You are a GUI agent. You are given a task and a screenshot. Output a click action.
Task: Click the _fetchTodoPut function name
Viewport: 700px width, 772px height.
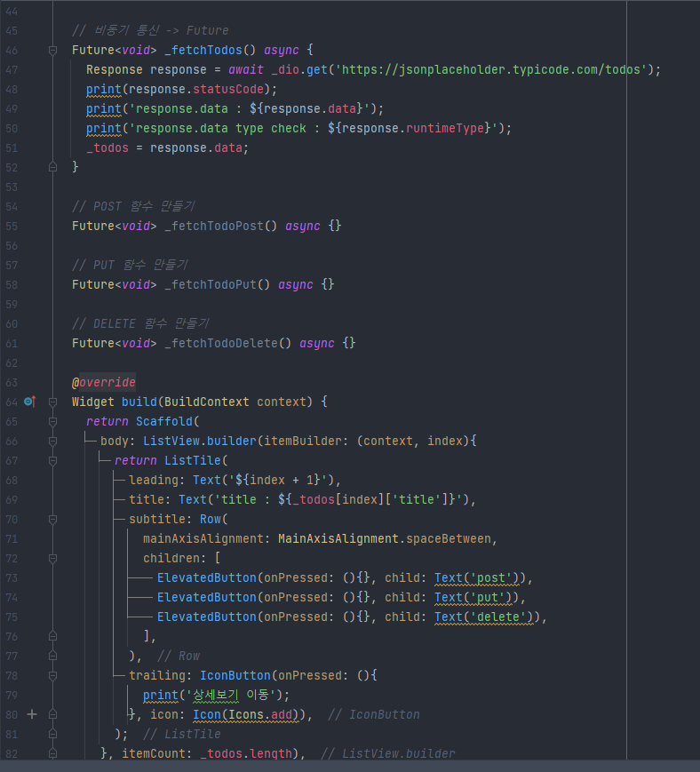coord(211,284)
